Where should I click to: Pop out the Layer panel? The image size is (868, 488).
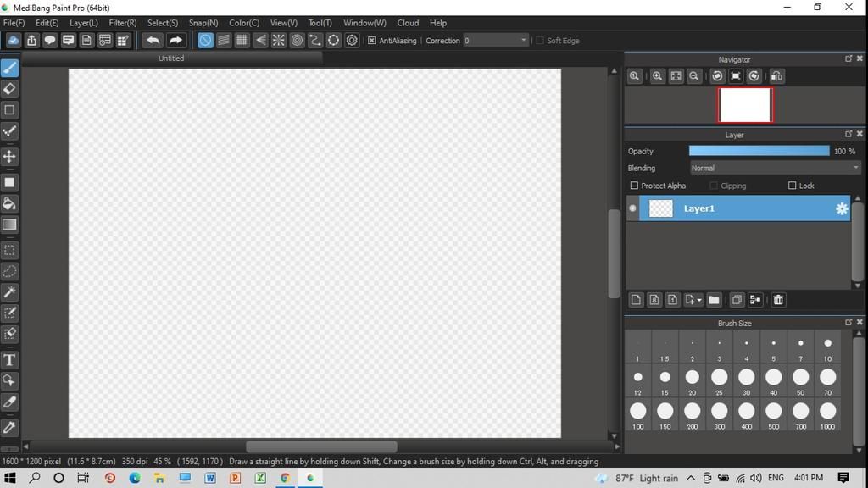point(849,134)
